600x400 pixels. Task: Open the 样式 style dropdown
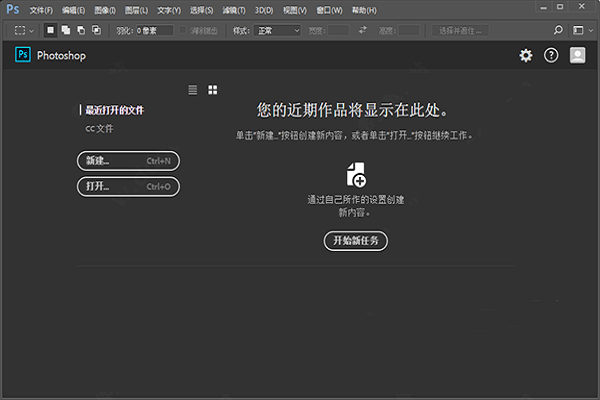[x=277, y=30]
